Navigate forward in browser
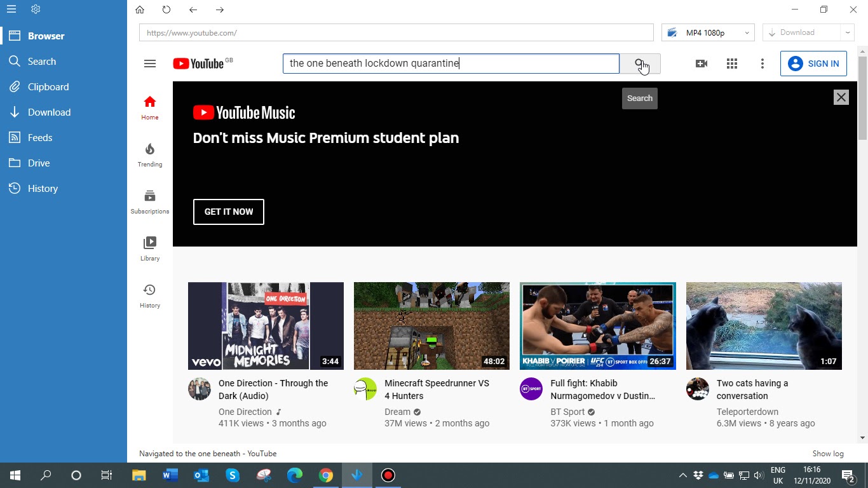The image size is (868, 488). (x=220, y=10)
